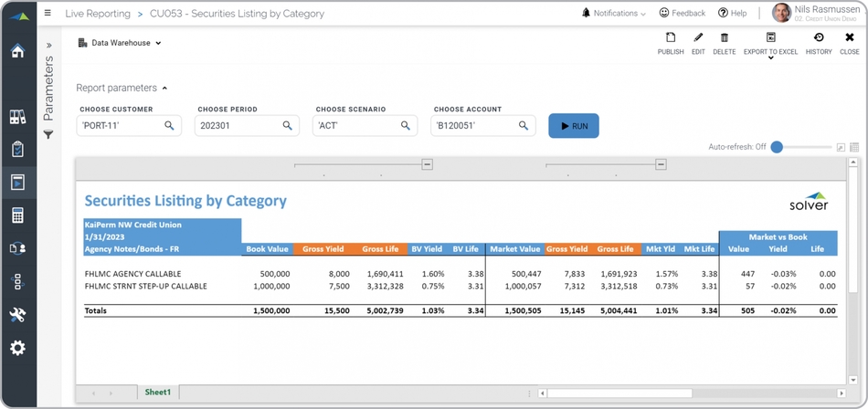Viewport: 868px width, 409px height.
Task: Click the Edit pencil icon
Action: pyautogui.click(x=698, y=38)
